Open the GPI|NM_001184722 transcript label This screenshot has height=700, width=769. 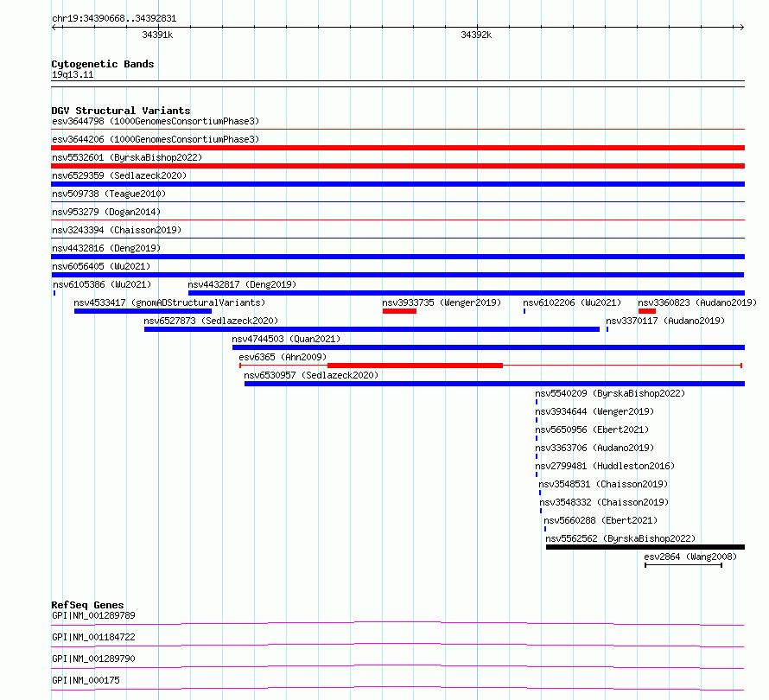(93, 637)
